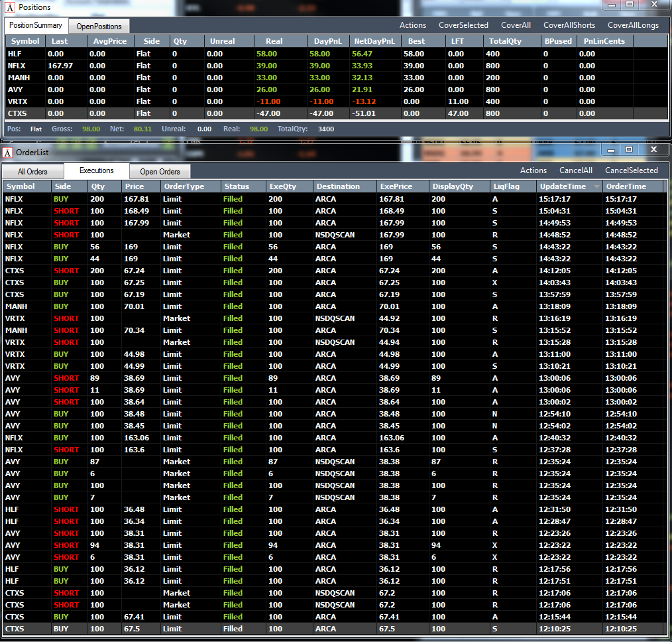Sort executions by the ExePrice column header
The height and width of the screenshot is (642, 672).
click(x=396, y=187)
